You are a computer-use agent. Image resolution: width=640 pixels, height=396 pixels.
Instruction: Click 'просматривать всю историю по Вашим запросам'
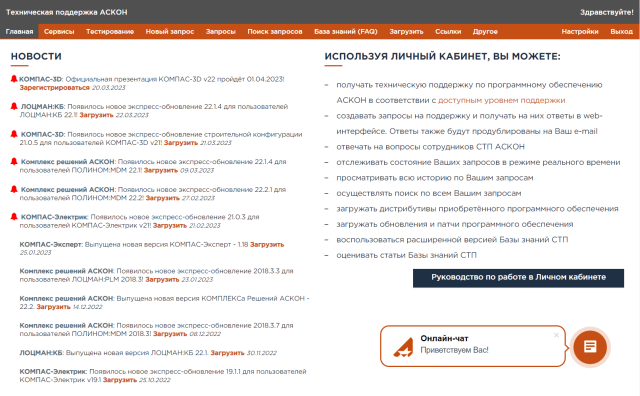435,178
